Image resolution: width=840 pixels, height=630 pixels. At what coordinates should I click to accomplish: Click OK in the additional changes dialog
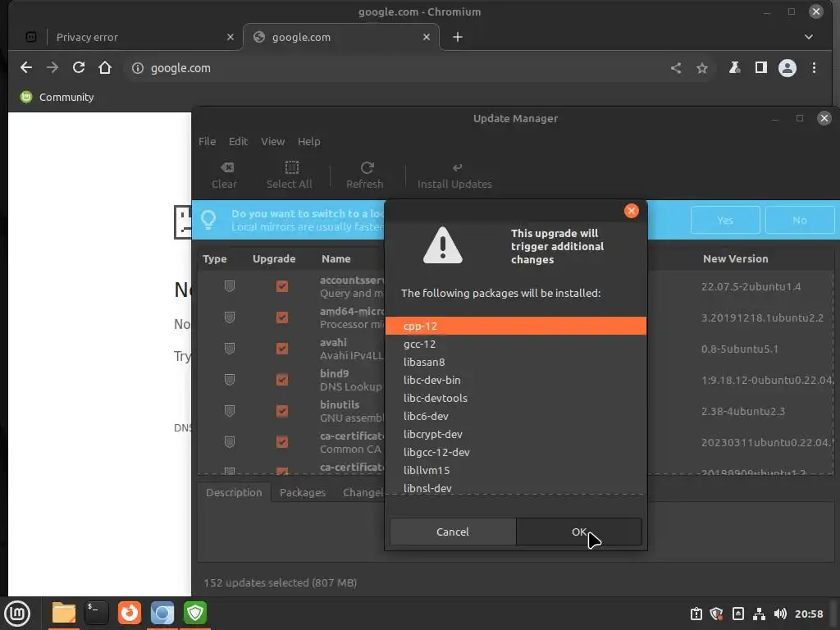click(x=579, y=532)
